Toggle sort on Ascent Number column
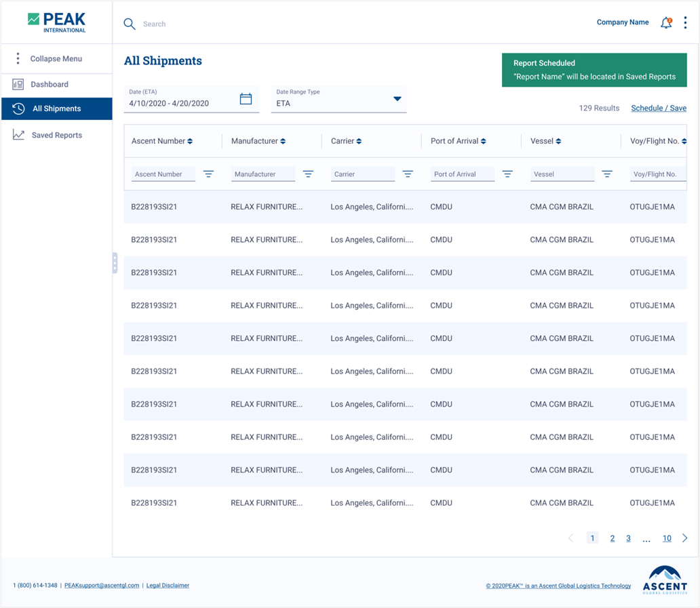The width and height of the screenshot is (700, 608). point(190,141)
